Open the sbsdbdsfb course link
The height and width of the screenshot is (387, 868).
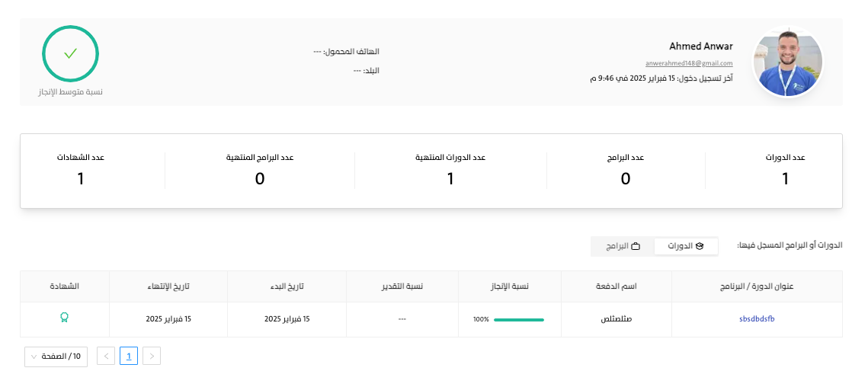coord(757,319)
